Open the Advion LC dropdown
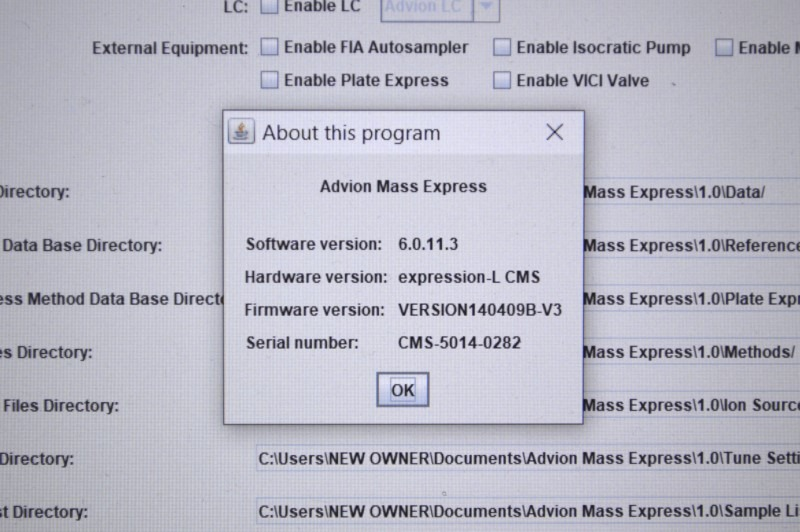This screenshot has height=532, width=800. (486, 8)
